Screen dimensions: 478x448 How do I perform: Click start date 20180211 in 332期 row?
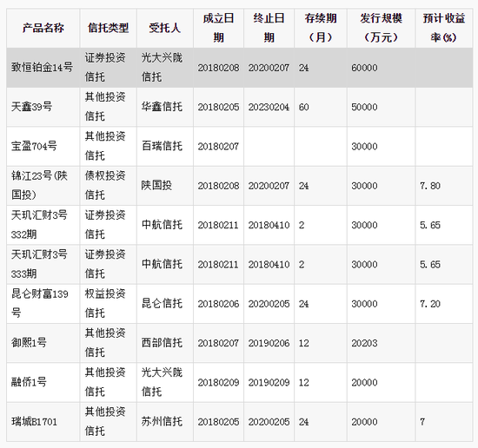pyautogui.click(x=218, y=225)
